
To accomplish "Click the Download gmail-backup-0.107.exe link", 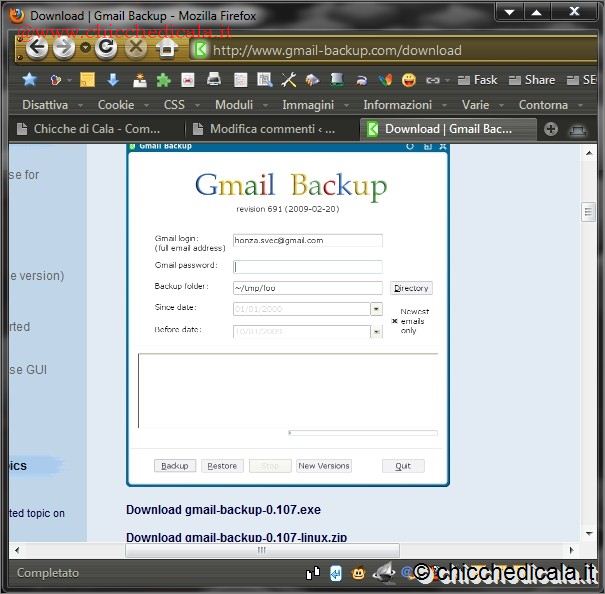I will 223,510.
